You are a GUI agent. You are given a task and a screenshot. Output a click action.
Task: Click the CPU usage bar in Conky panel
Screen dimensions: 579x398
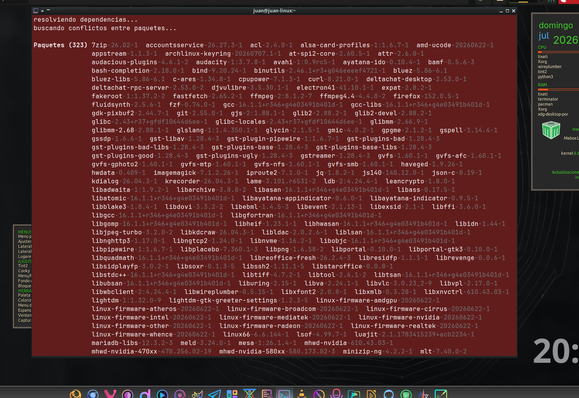pyautogui.click(x=558, y=52)
